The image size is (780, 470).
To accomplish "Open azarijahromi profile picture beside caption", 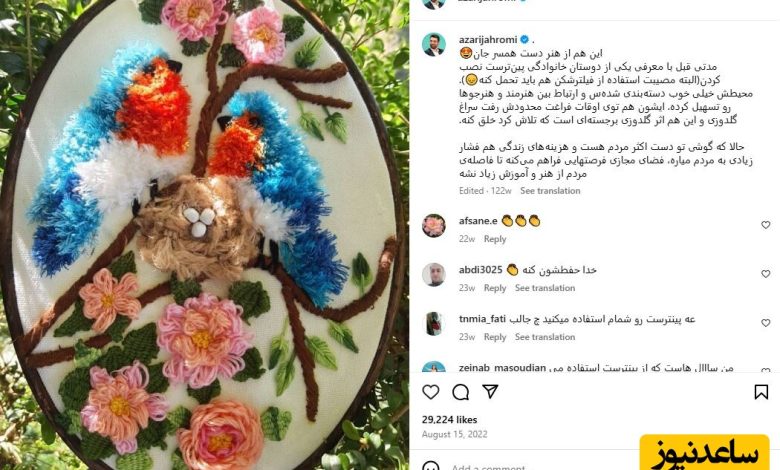I will pyautogui.click(x=434, y=44).
